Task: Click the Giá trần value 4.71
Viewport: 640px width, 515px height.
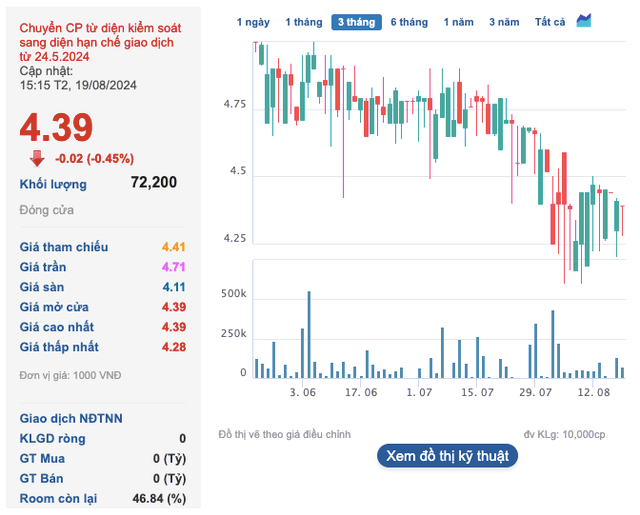Action: (173, 267)
